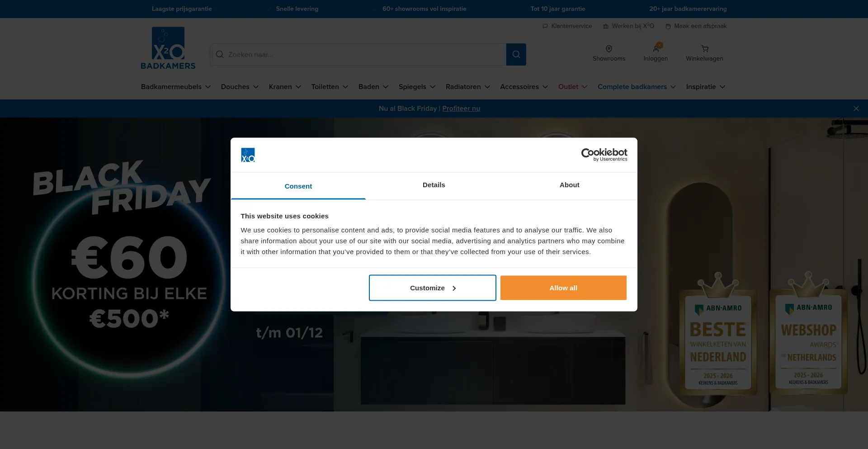Click the Cookiebot by Usercentrics logo

(x=604, y=155)
